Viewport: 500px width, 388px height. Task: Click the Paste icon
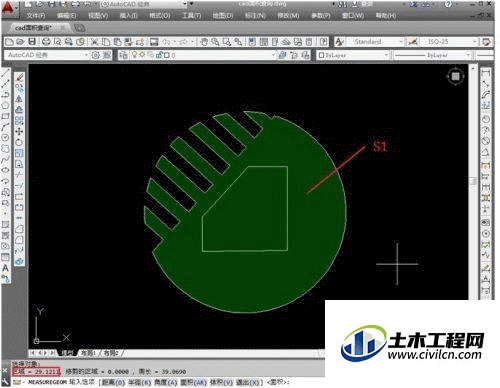click(117, 42)
